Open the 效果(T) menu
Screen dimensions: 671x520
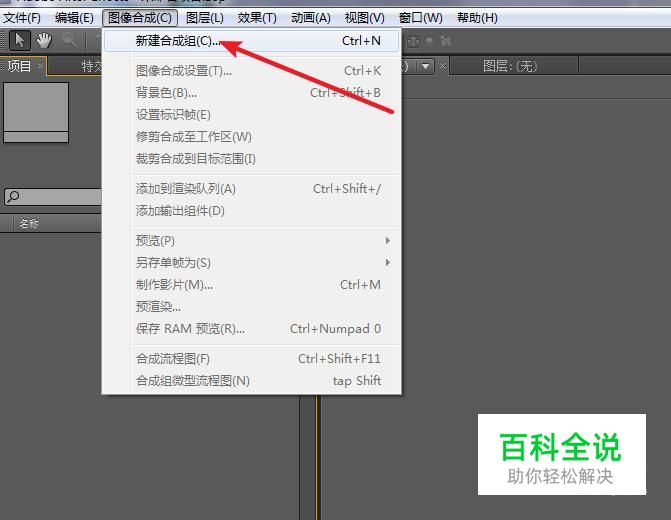257,18
